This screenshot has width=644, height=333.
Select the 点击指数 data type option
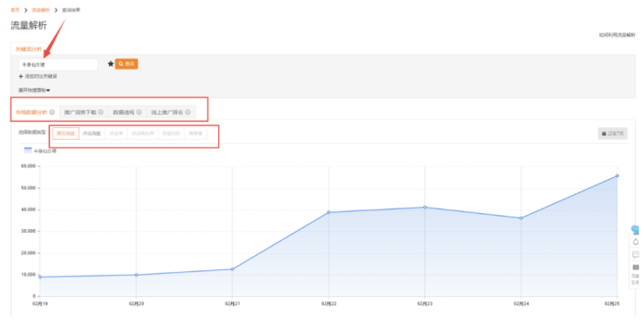coord(92,133)
